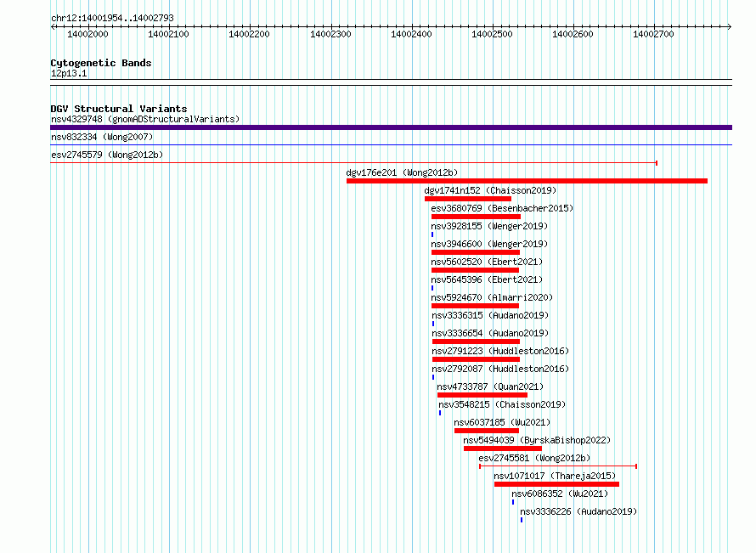Open the nsv832334 (Wong2007) label
756x553 pixels.
102,137
